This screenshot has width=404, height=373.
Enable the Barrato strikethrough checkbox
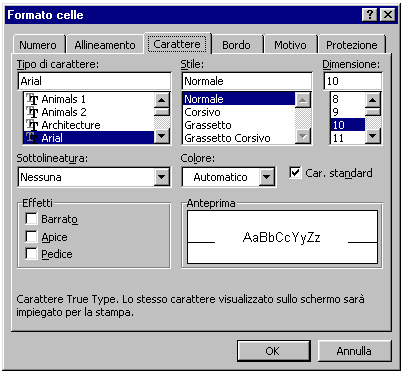click(x=31, y=219)
